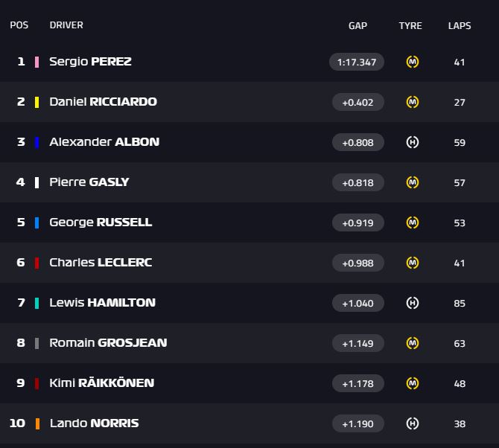
Task: Click the +0.402 gap pill
Action: (357, 102)
